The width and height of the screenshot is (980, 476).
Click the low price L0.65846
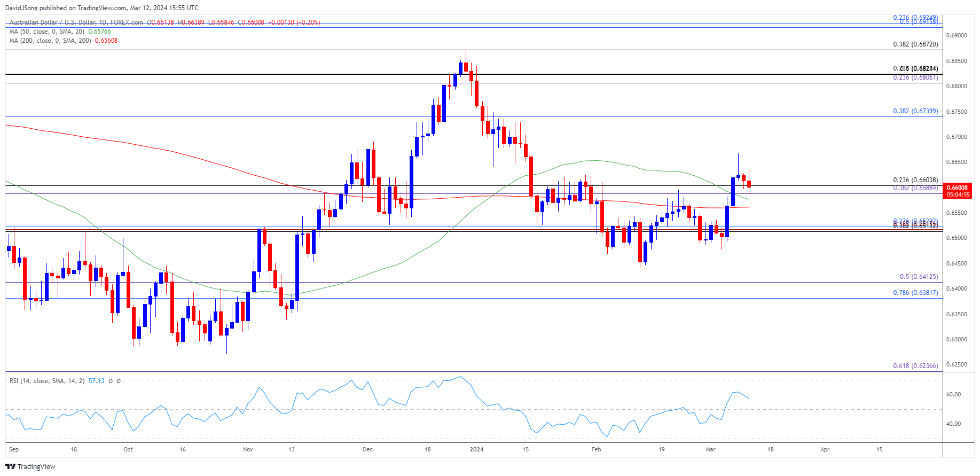(221, 22)
